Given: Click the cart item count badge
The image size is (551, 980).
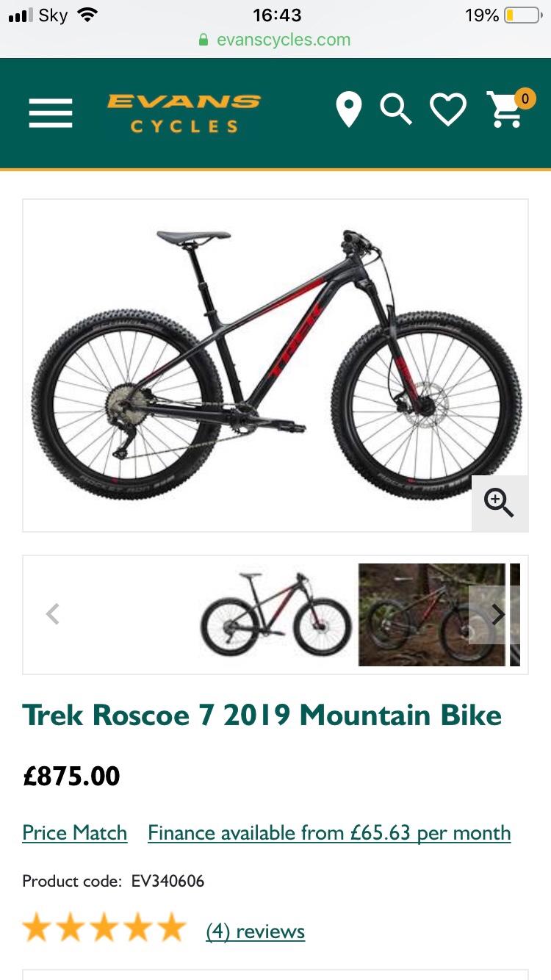Looking at the screenshot, I should click(x=525, y=98).
